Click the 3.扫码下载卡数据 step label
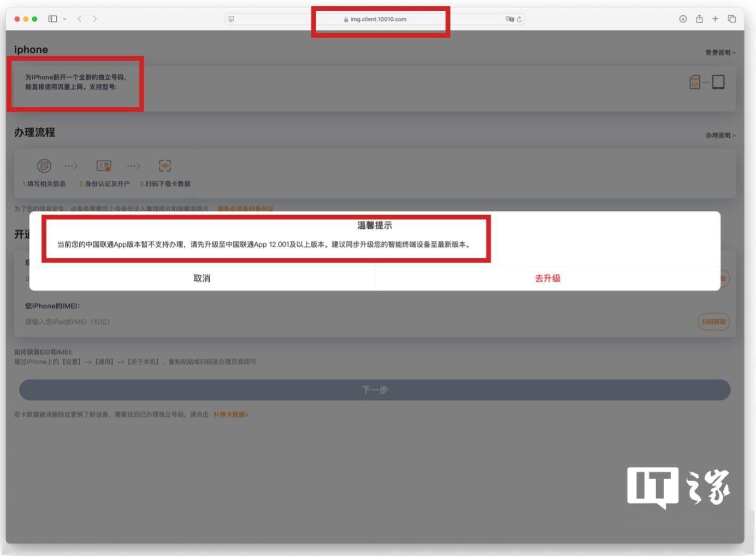Image resolution: width=756 pixels, height=556 pixels. click(165, 184)
